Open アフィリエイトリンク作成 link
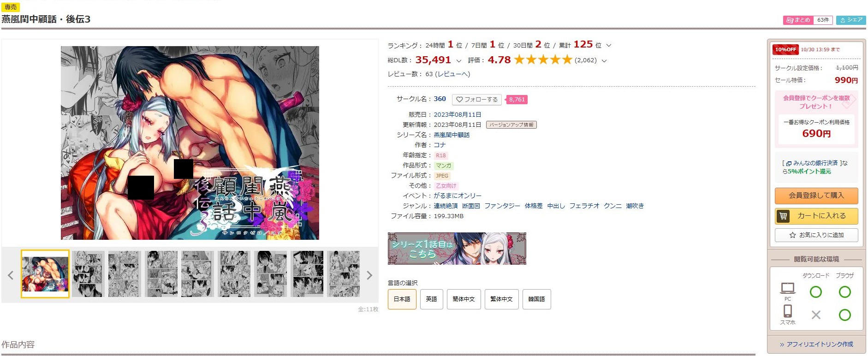The image size is (868, 356). click(x=816, y=344)
